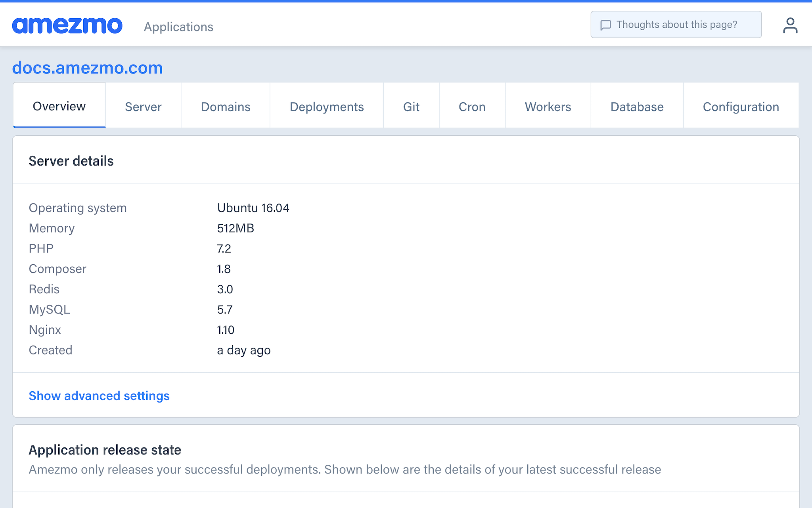Switch to the Configuration tab
The height and width of the screenshot is (508, 812).
point(741,106)
